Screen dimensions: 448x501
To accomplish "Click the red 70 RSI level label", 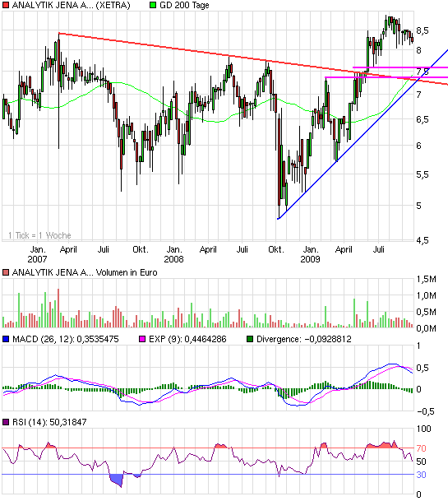I will (421, 448).
